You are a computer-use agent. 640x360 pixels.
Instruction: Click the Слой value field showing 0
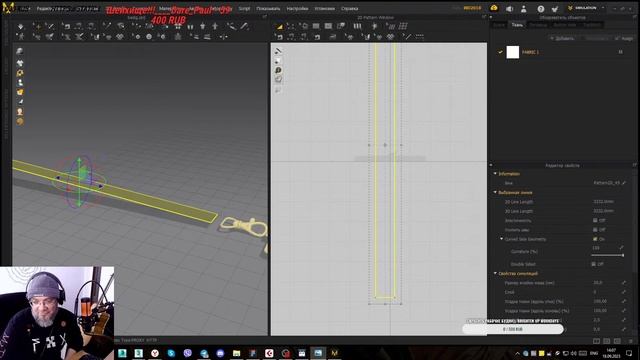tap(595, 292)
